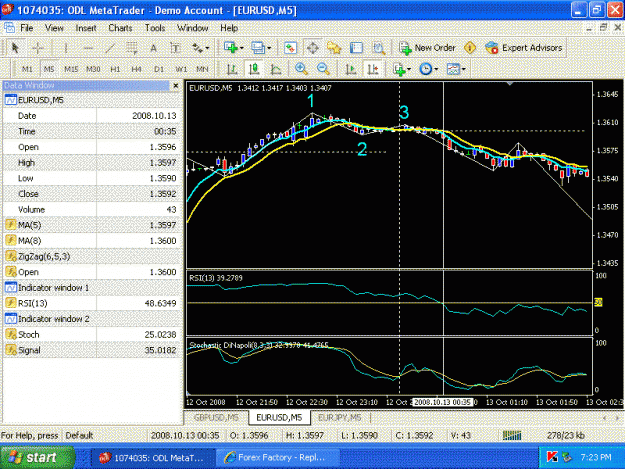
Task: Open Forex Factory taskbar window
Action: 277,458
